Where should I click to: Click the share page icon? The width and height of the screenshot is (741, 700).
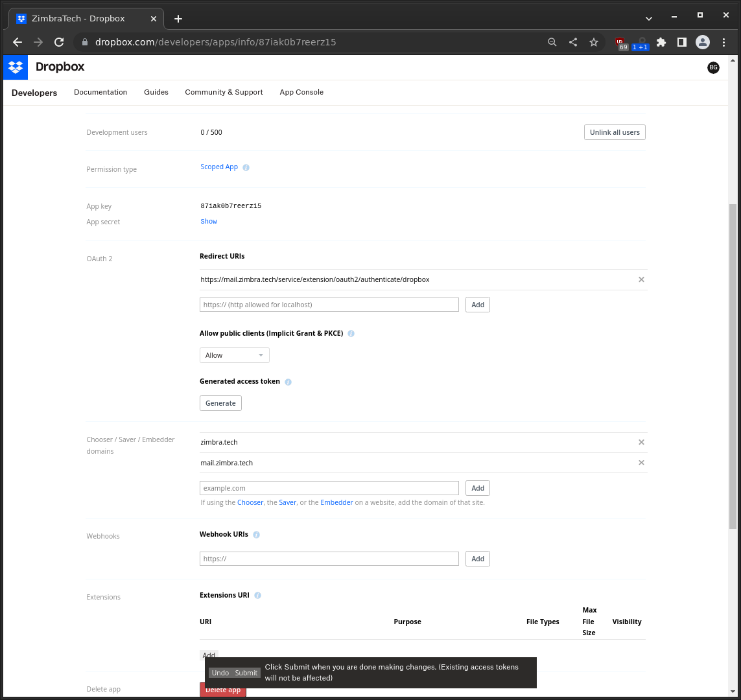coord(572,42)
